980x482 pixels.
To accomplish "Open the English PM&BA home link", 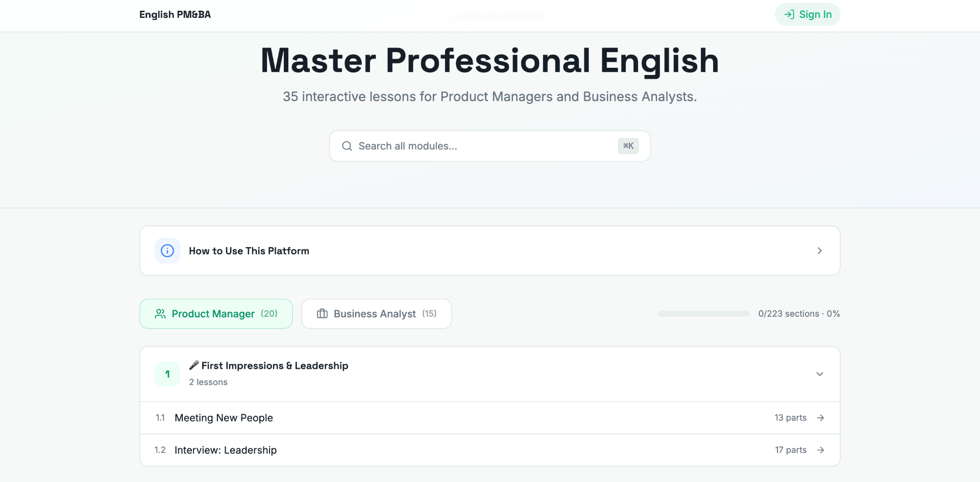I will pyautogui.click(x=175, y=14).
